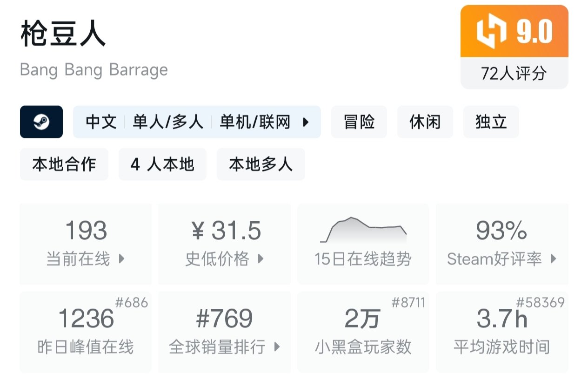Open Steam positive rate details arrow
This screenshot has height=381, width=588.
553,259
